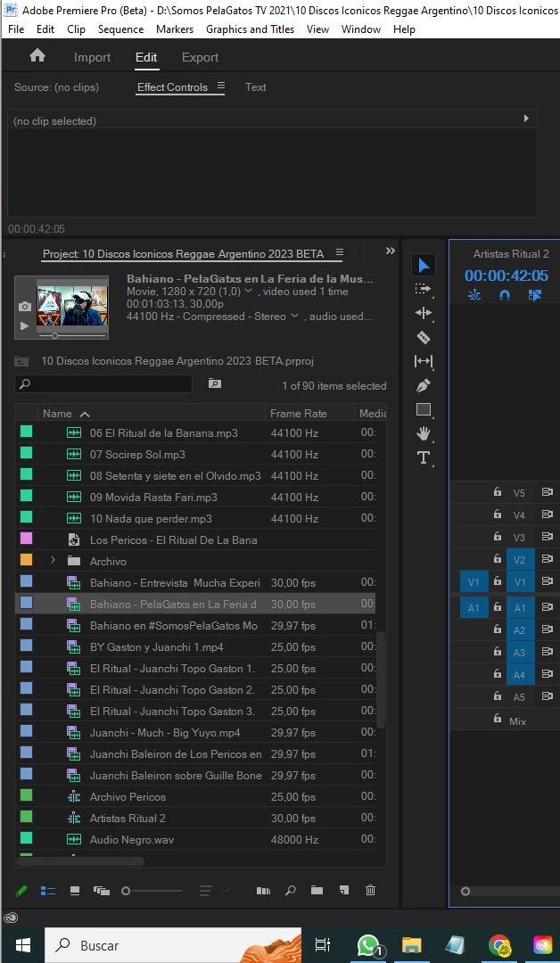Open Chrome from taskbar
The height and width of the screenshot is (963, 560).
point(498,946)
